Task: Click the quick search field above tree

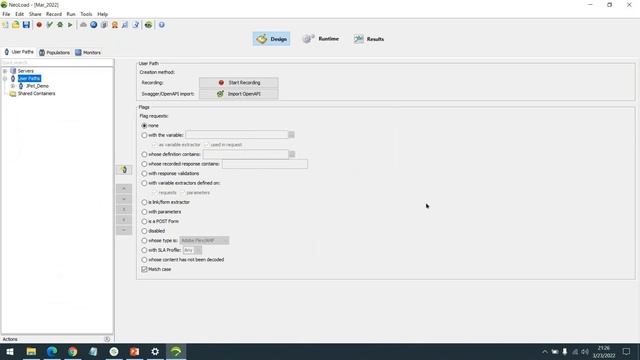Action: coord(57,62)
